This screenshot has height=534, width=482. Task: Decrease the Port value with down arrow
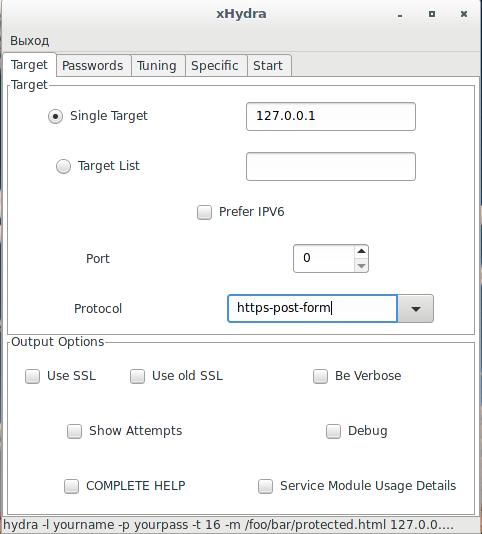pyautogui.click(x=361, y=265)
